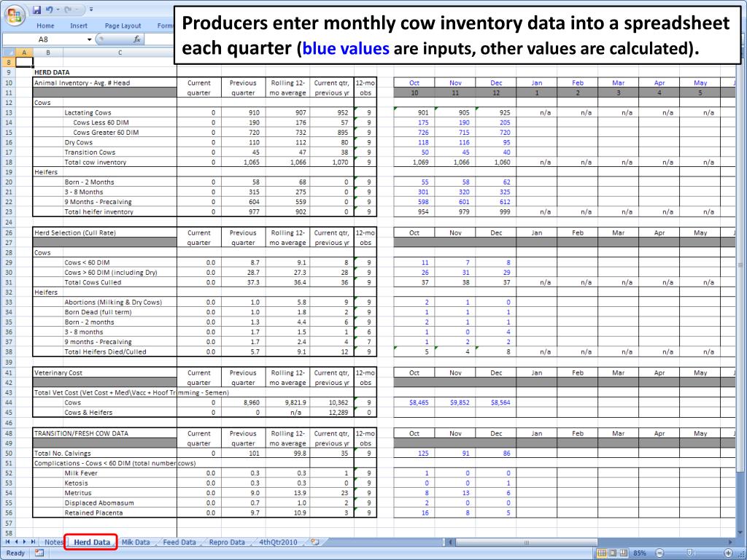The height and width of the screenshot is (560, 747).
Task: Save the workbook from Quick Access Toolbar
Action: tap(37, 9)
